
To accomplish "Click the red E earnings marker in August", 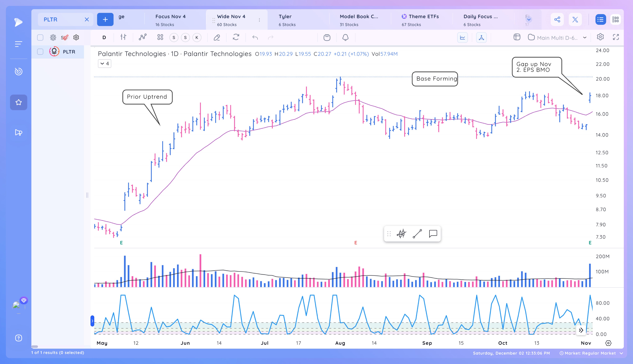I will coord(355,243).
